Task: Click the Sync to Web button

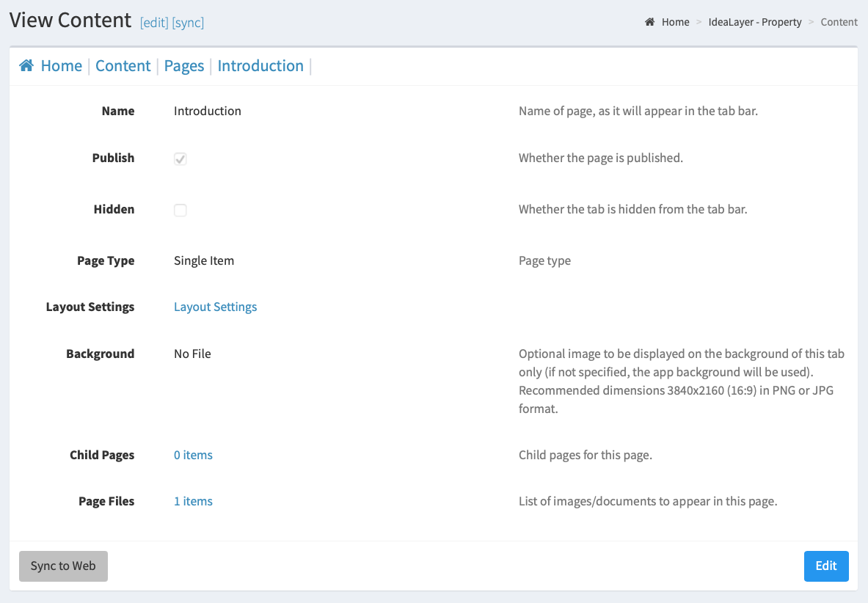Action: coord(63,566)
